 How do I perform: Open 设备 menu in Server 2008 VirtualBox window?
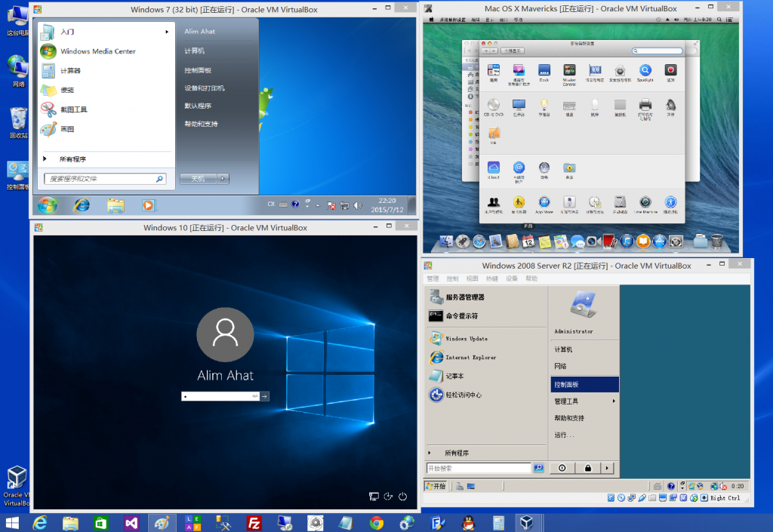point(512,278)
